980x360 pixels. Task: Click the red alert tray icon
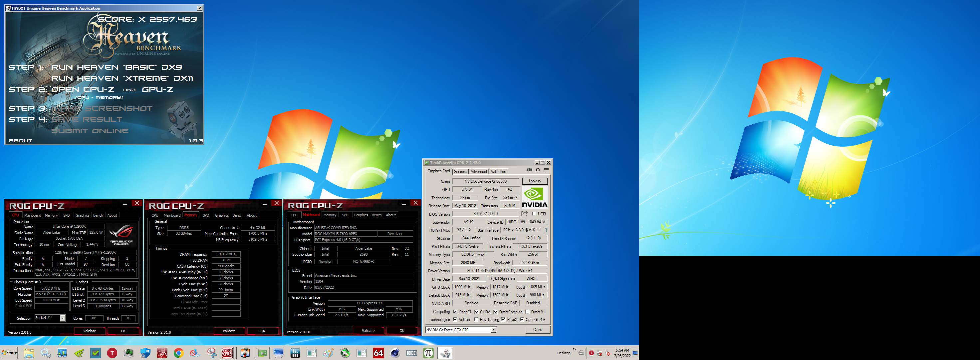[591, 353]
